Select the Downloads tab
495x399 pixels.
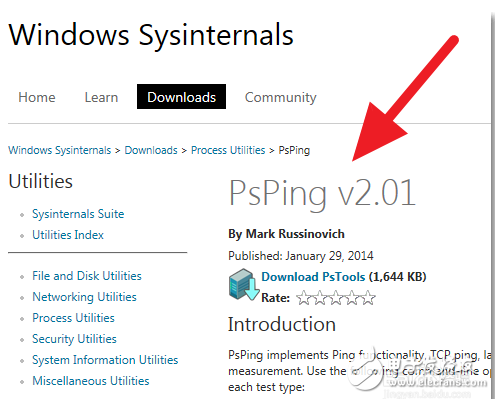pos(181,97)
